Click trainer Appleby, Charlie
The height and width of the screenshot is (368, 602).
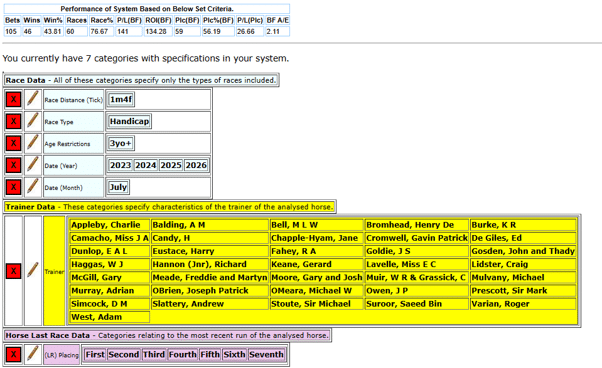(109, 225)
